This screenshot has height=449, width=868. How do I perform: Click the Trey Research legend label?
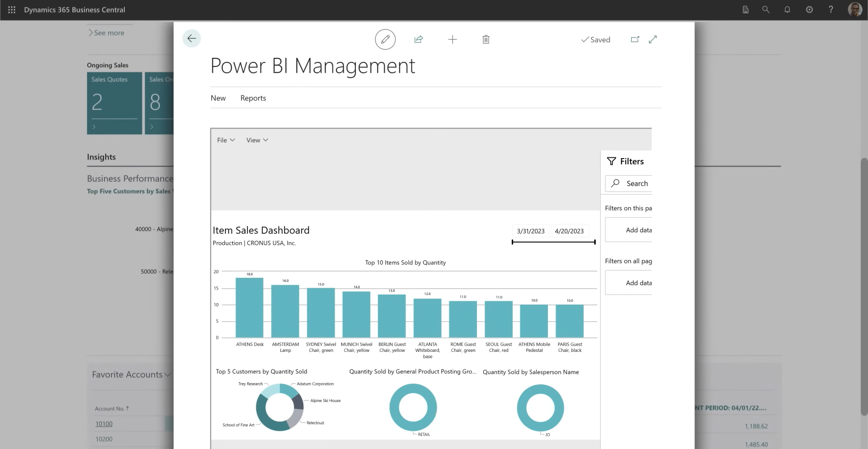tap(250, 384)
